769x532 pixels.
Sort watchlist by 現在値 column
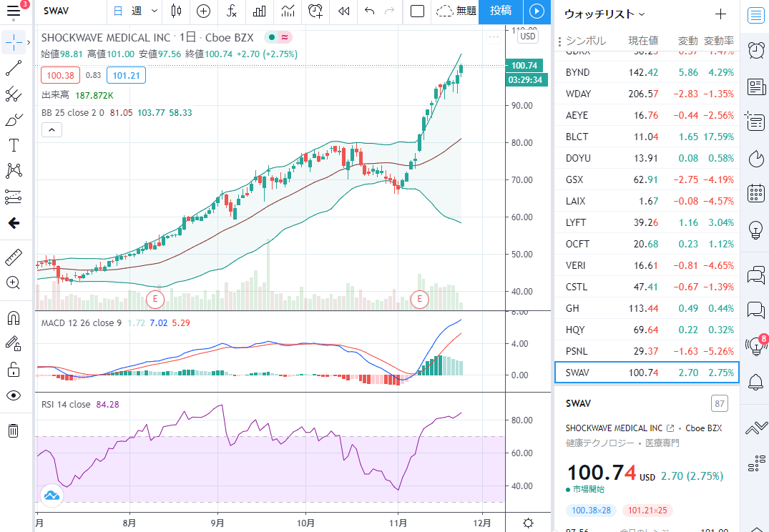pos(643,41)
